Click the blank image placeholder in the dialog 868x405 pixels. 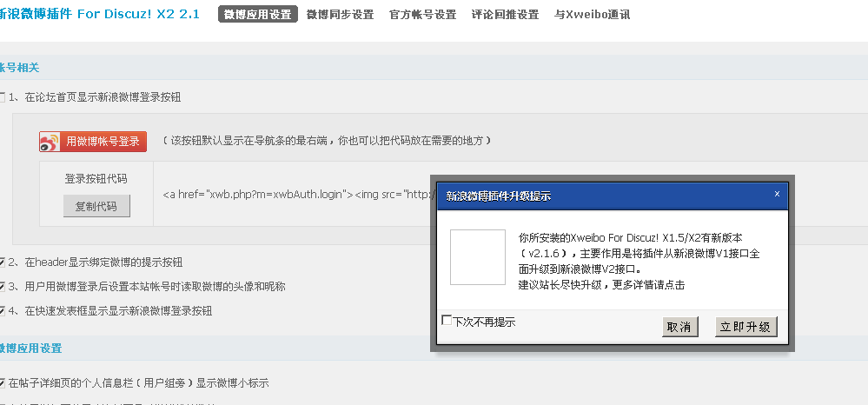click(x=478, y=257)
